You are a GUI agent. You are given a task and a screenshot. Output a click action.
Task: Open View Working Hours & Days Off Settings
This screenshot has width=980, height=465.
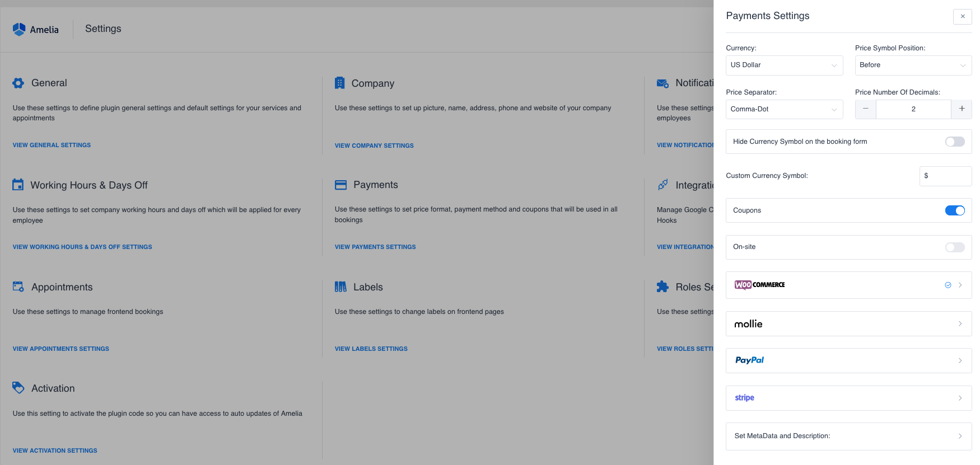click(x=82, y=247)
